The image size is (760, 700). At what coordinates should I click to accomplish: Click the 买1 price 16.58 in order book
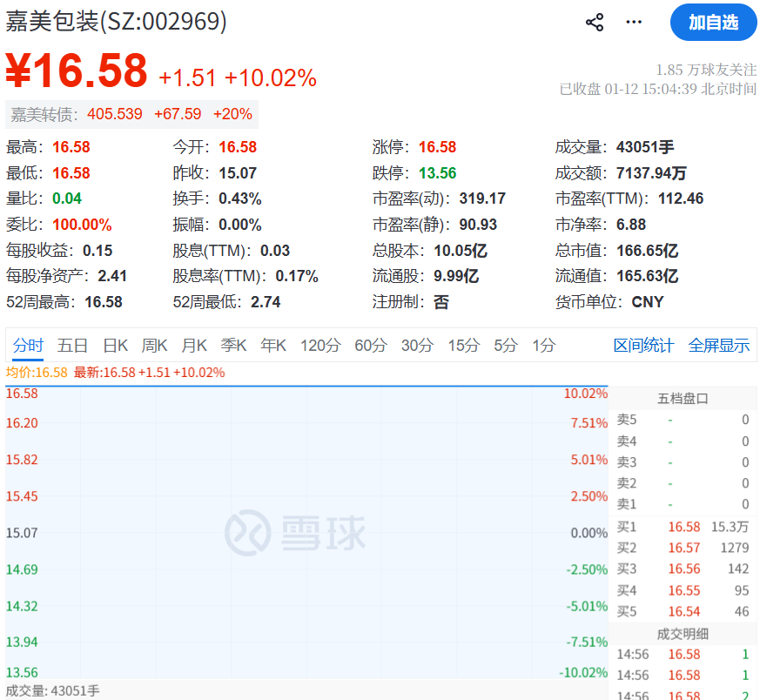683,526
